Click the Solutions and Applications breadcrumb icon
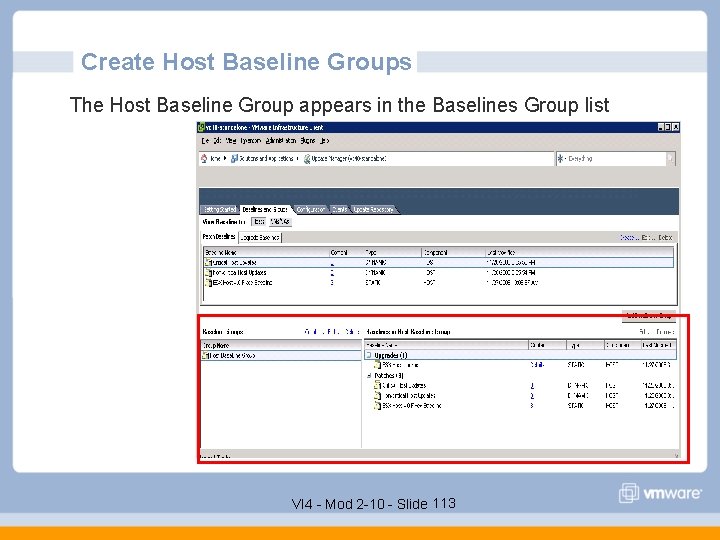Screen dimensions: 720x540 tap(234, 158)
